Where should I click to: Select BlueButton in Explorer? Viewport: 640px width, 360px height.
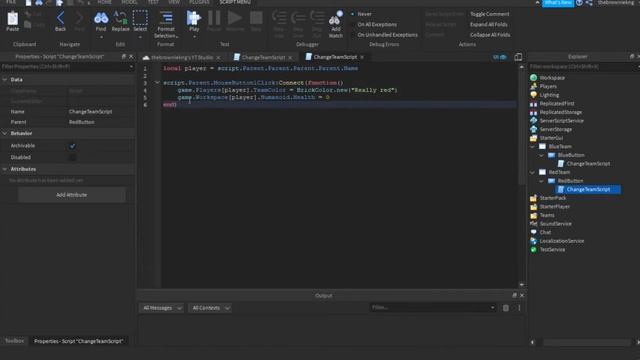pos(571,155)
